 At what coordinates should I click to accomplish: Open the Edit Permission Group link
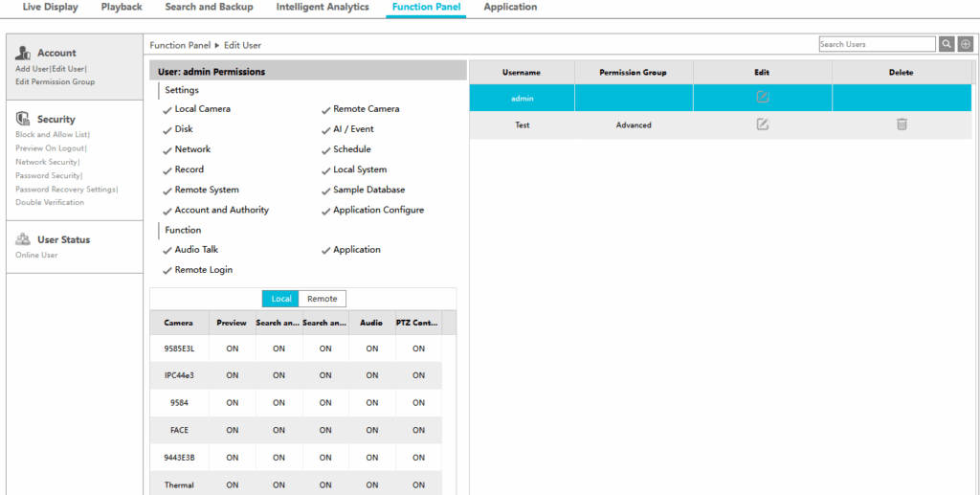tap(55, 82)
